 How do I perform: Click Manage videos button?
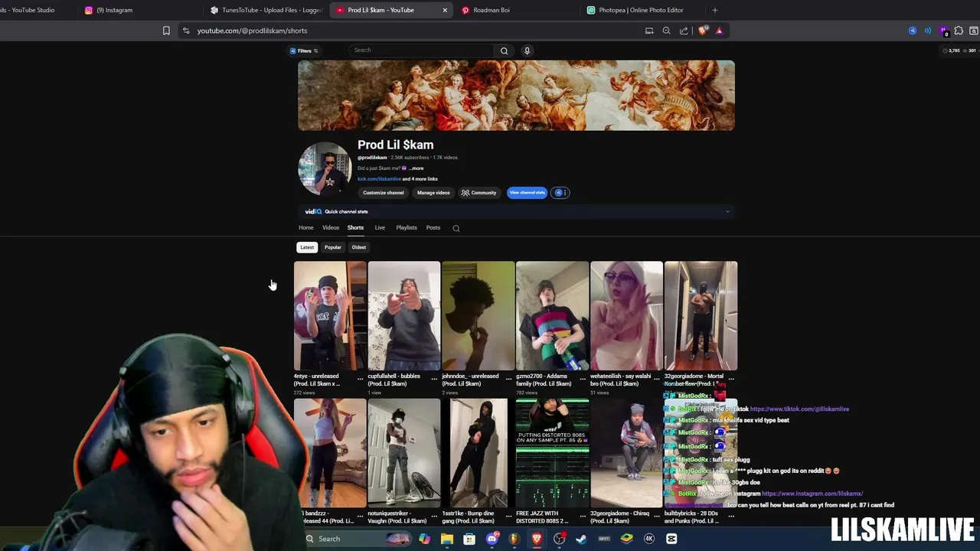[x=433, y=193]
